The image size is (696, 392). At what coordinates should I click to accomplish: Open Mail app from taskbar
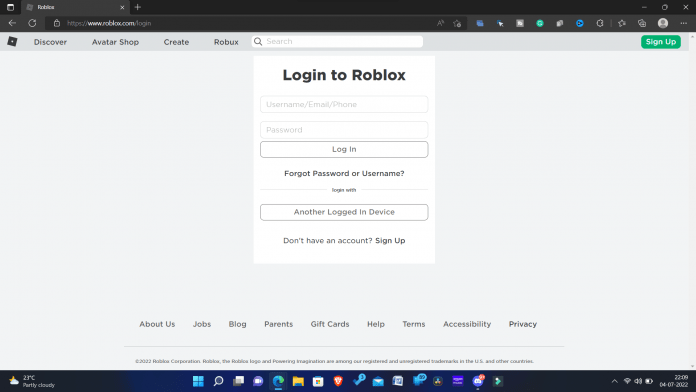(x=378, y=381)
